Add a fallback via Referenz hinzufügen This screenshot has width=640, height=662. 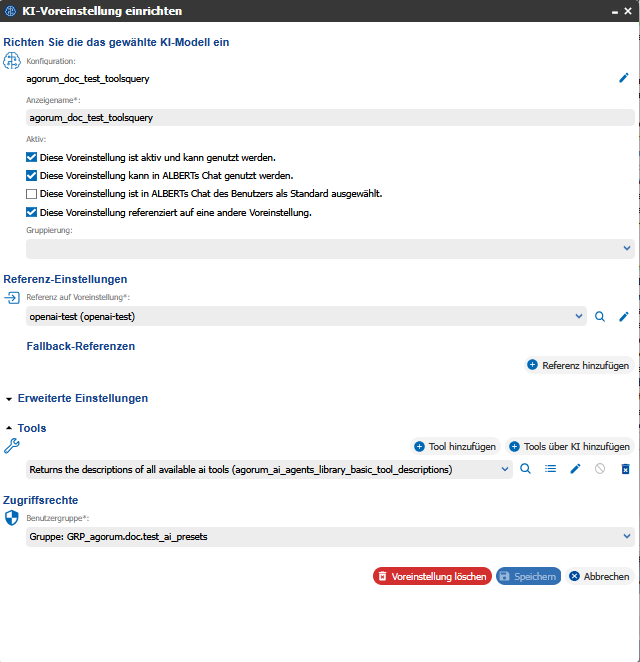579,365
